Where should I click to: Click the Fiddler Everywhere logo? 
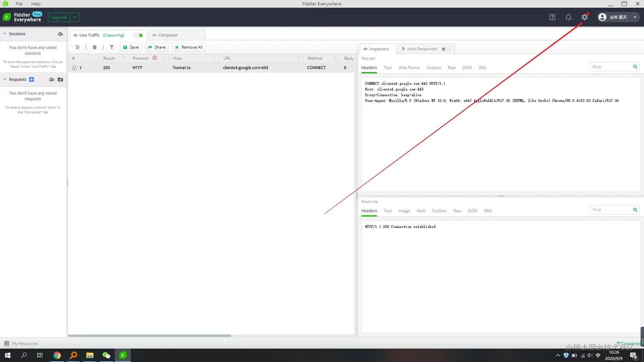coord(7,17)
